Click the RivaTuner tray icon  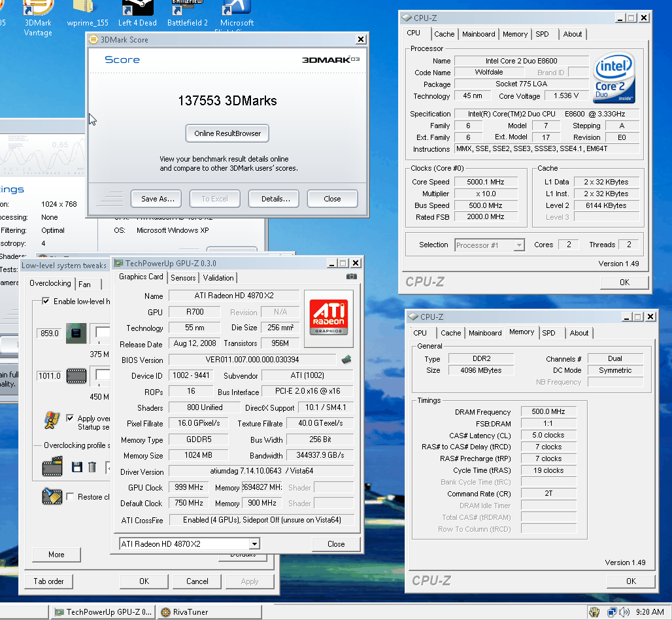594,612
